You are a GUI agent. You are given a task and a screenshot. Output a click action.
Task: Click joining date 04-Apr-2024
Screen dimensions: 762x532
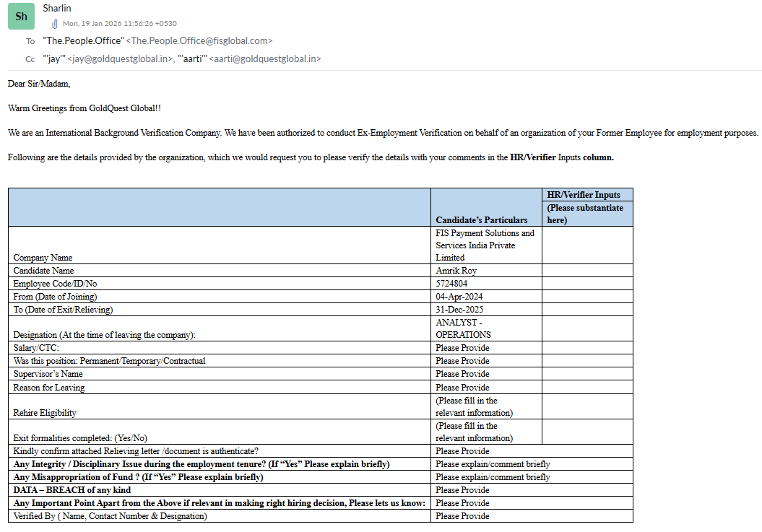(x=459, y=297)
